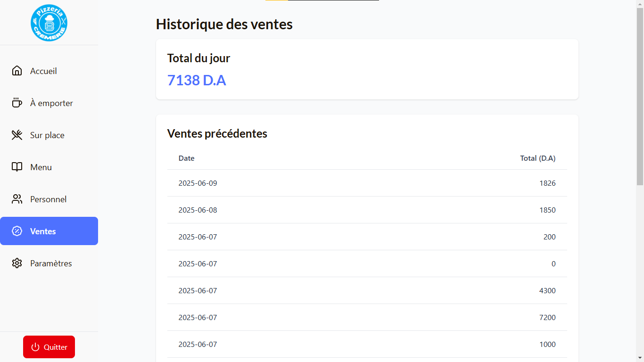Click the crossed utensils Sur place icon
This screenshot has height=362, width=644.
(17, 135)
